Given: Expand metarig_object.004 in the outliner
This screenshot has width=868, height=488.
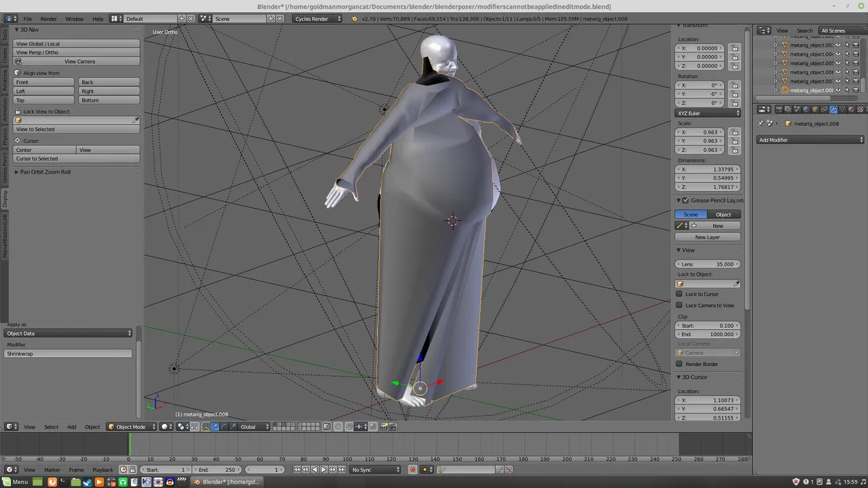Looking at the screenshot, I should 775,54.
